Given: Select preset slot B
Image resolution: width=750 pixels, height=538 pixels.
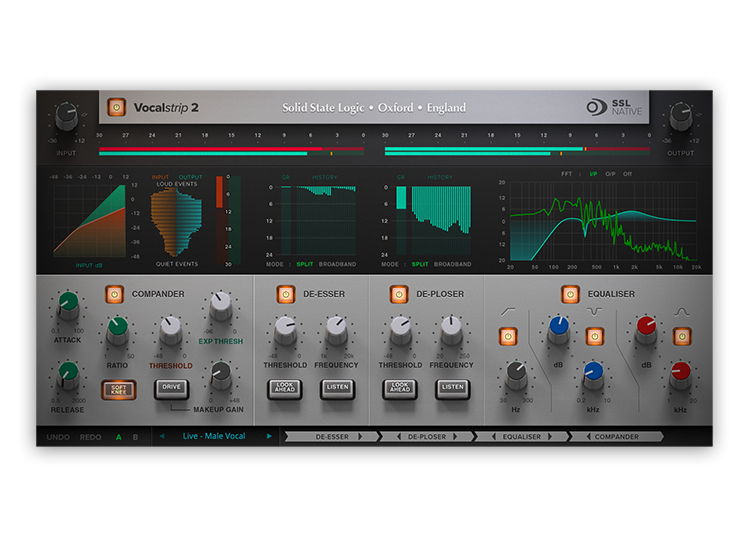Looking at the screenshot, I should pyautogui.click(x=135, y=437).
